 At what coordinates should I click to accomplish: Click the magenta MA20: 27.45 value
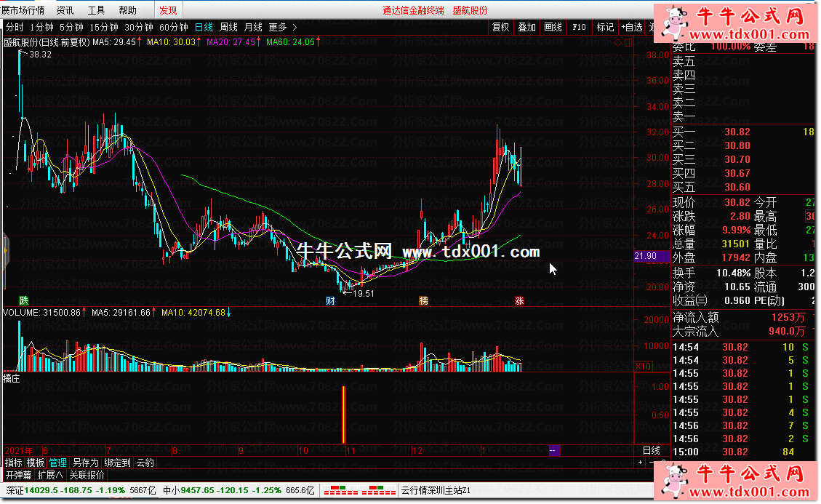tap(231, 42)
